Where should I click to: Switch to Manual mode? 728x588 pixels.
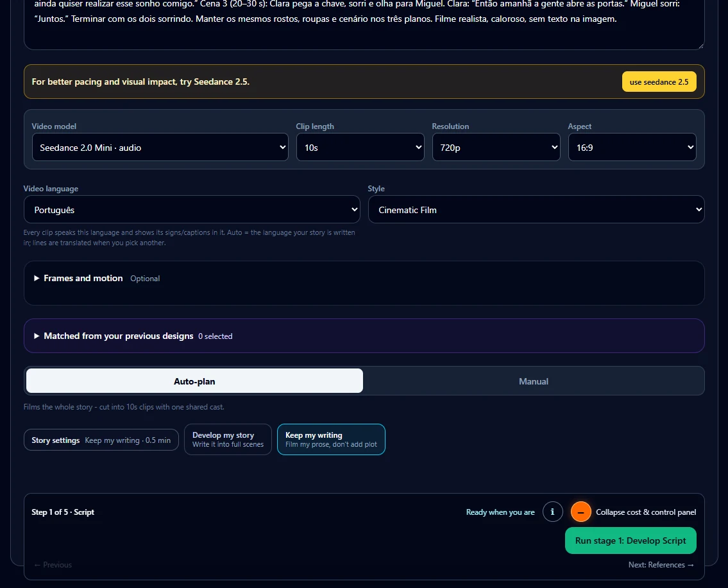[534, 381]
